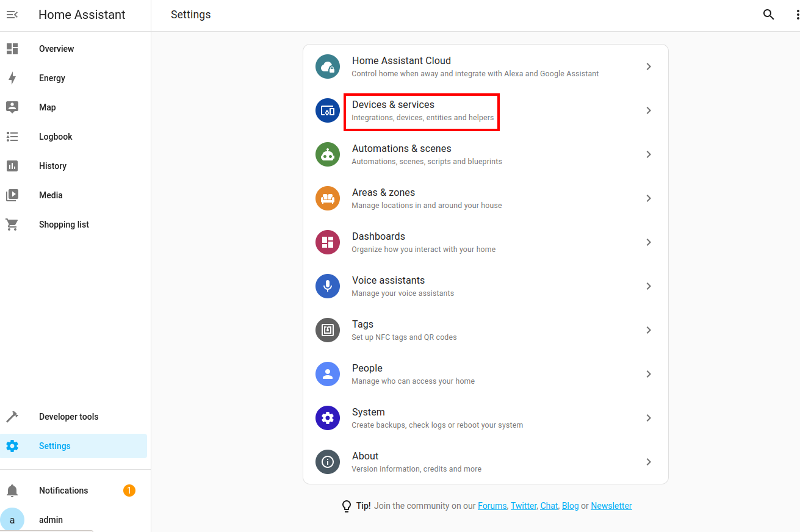Open search with the magnifier icon

[768, 14]
